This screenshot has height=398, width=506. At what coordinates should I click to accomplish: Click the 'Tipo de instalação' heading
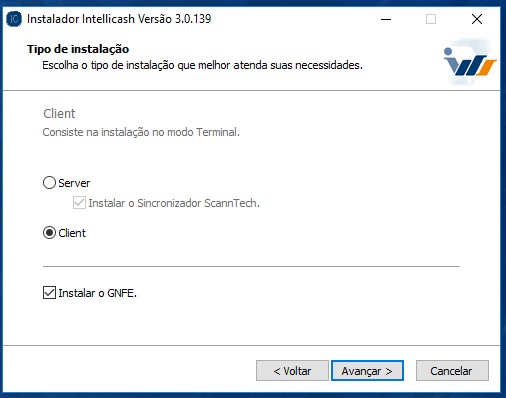[78, 49]
